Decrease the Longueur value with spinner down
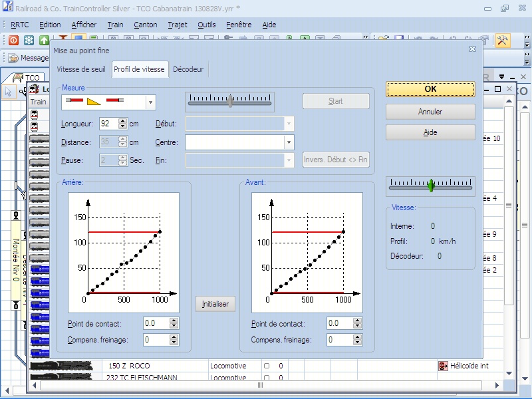Screen dimensions: 532x399 click(x=123, y=126)
